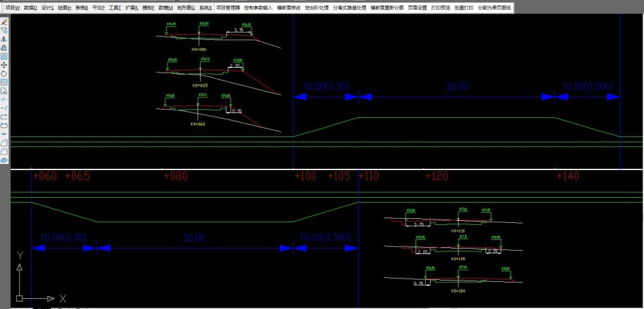Select the Move tool

click(4, 65)
